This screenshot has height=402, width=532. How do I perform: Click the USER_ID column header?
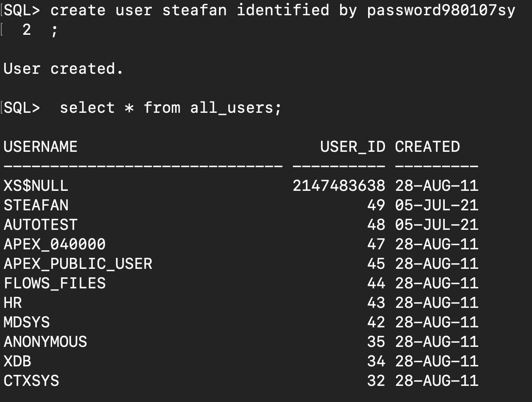352,147
